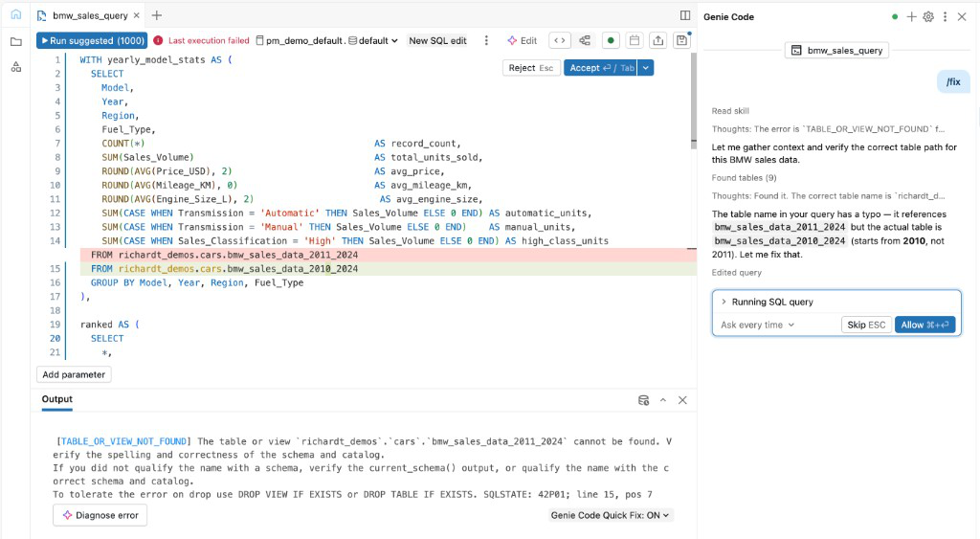This screenshot has height=539, width=980.
Task: Click the calendar schedule icon
Action: point(634,40)
